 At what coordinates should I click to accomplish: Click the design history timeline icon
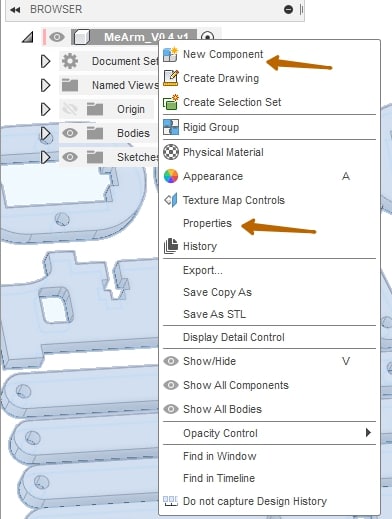coord(170,501)
